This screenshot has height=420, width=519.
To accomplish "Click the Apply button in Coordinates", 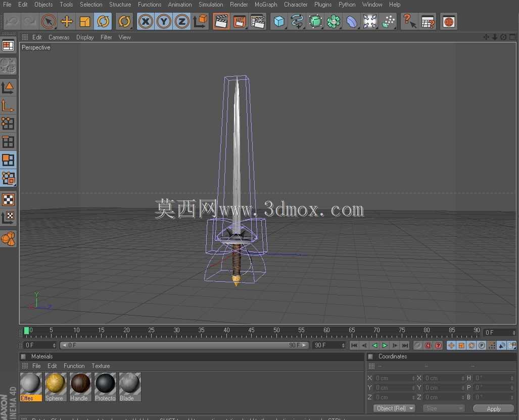I will pos(494,409).
